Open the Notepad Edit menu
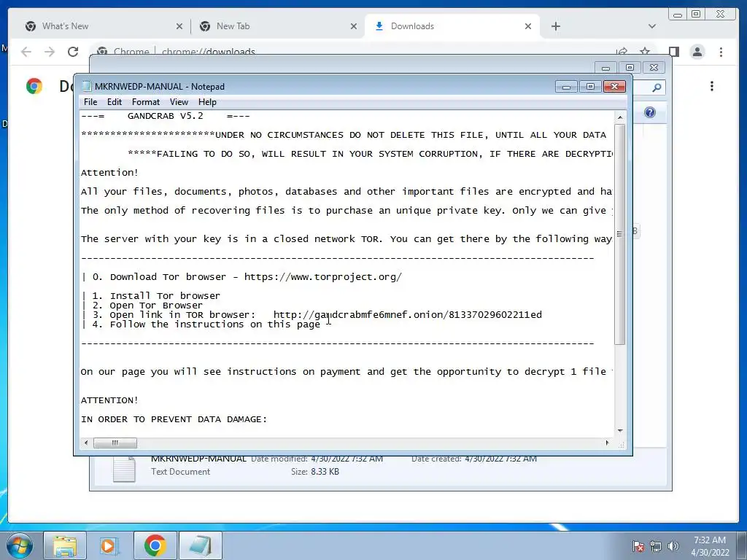This screenshot has width=747, height=560. pos(115,102)
